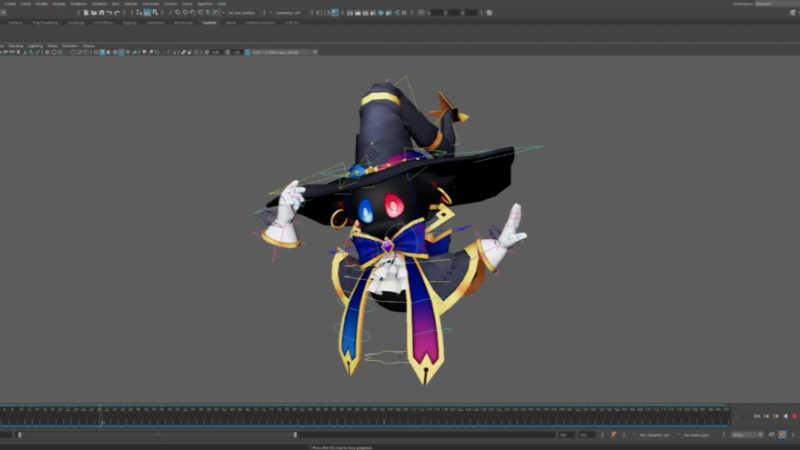
Task: Click the Undo arrow icon
Action: click(x=109, y=13)
